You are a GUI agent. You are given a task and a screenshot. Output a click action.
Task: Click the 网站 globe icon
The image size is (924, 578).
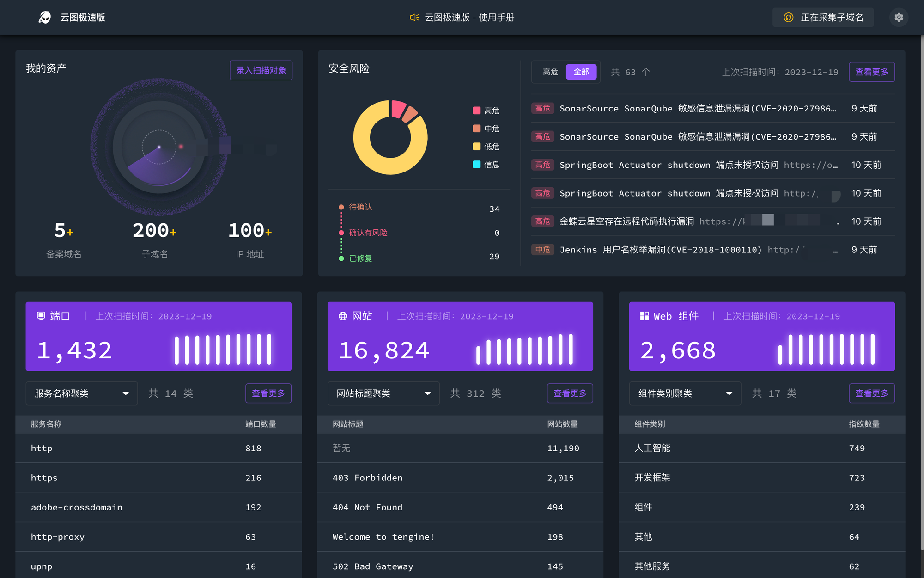(x=343, y=316)
